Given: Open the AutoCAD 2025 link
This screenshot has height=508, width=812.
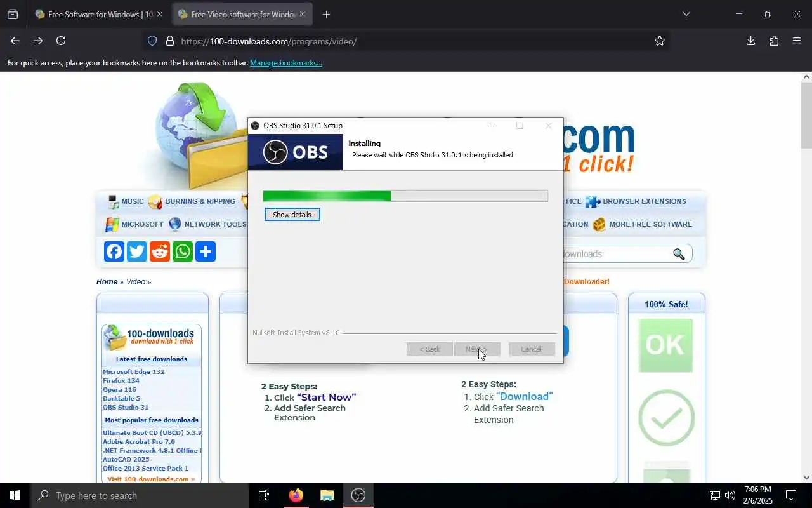Looking at the screenshot, I should coord(126,460).
